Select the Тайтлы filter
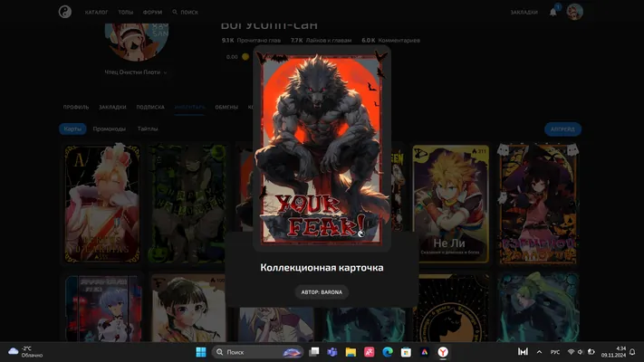644x362 pixels. 148,129
